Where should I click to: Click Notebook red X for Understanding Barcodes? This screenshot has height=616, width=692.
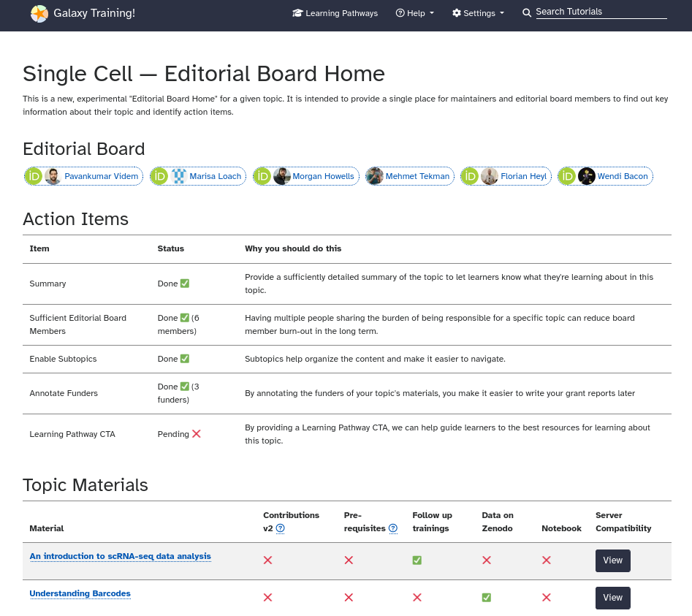[547, 598]
